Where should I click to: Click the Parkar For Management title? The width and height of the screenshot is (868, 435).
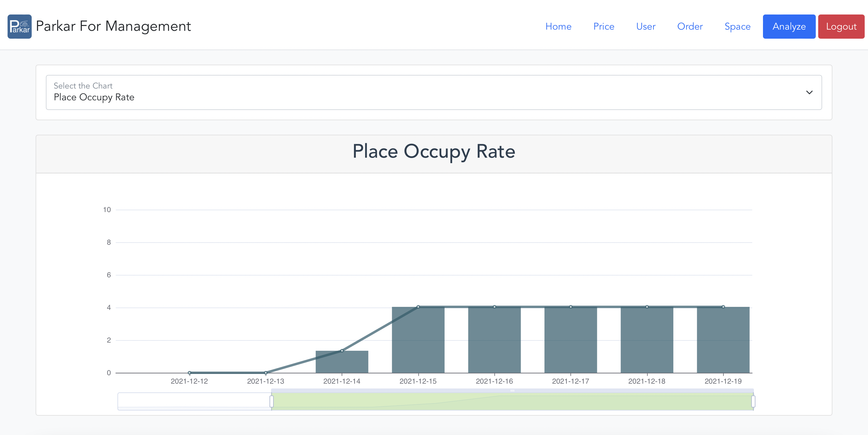113,26
